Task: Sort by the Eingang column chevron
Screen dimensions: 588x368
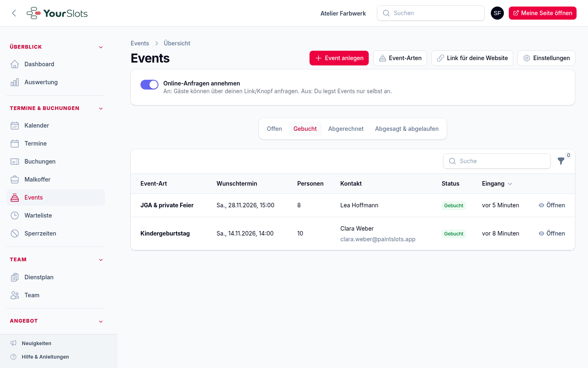Action: pyautogui.click(x=510, y=184)
